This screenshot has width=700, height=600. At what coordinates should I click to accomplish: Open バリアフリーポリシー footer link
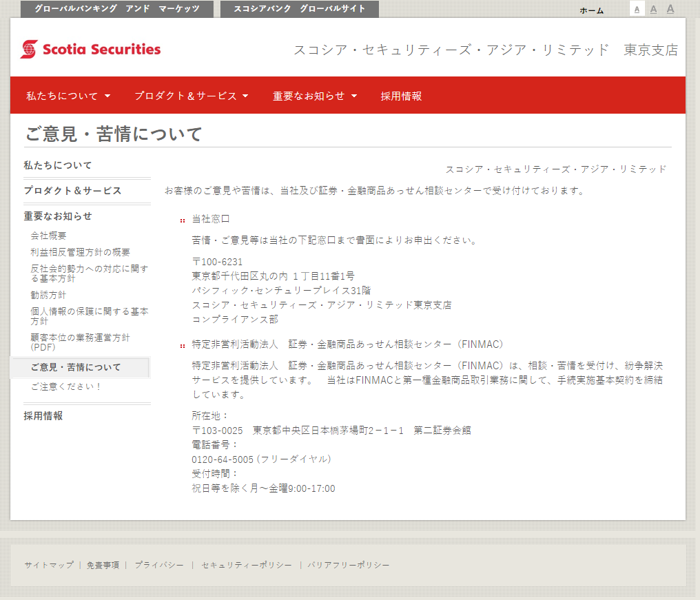click(x=348, y=565)
